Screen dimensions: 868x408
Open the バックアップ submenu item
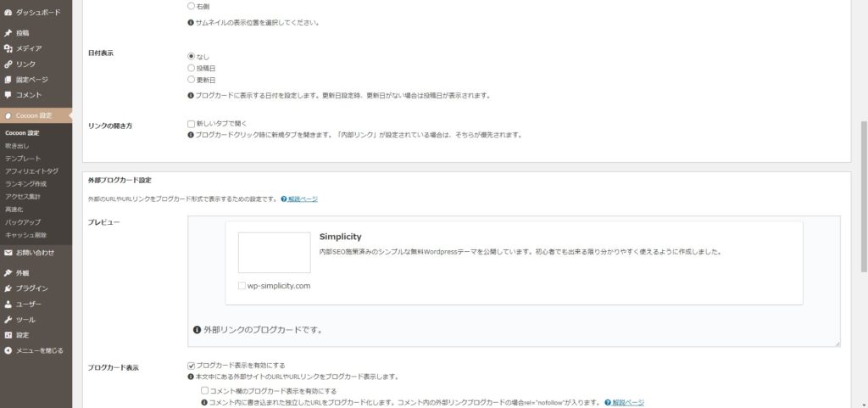23,222
